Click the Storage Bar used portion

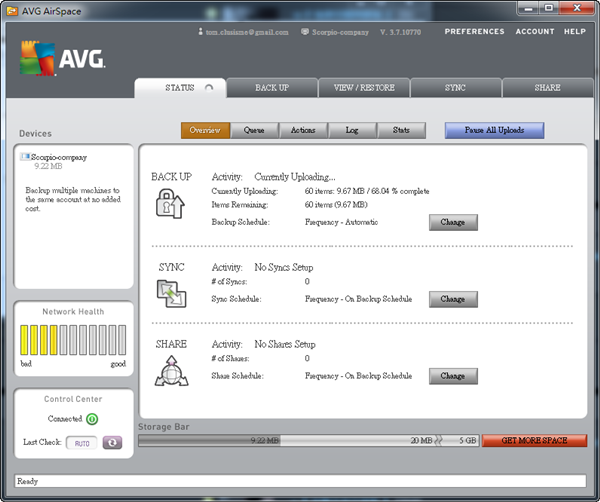pos(209,440)
